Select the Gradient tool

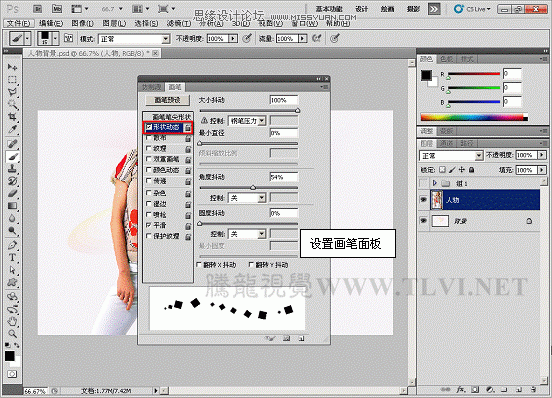[12, 206]
